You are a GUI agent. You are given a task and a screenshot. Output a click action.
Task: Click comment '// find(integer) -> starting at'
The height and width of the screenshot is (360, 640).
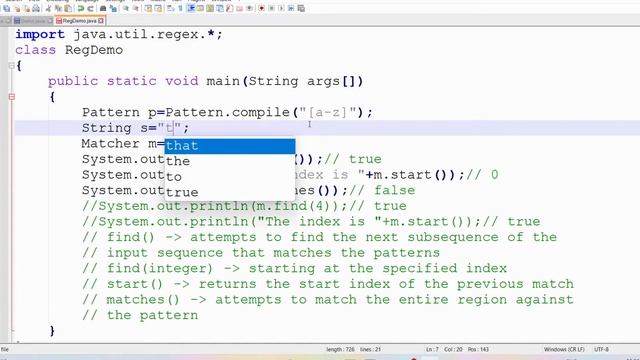pyautogui.click(x=294, y=268)
